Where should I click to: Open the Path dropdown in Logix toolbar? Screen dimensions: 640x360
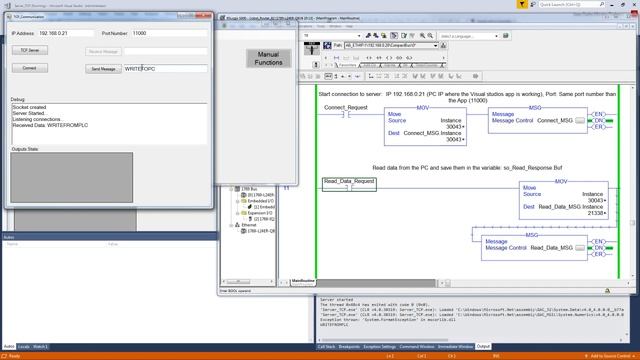[x=436, y=46]
